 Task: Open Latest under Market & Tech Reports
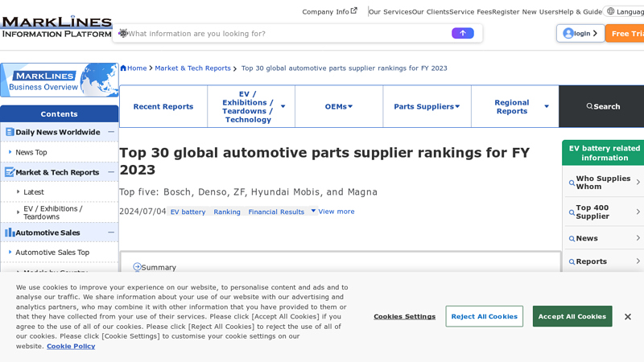(34, 191)
